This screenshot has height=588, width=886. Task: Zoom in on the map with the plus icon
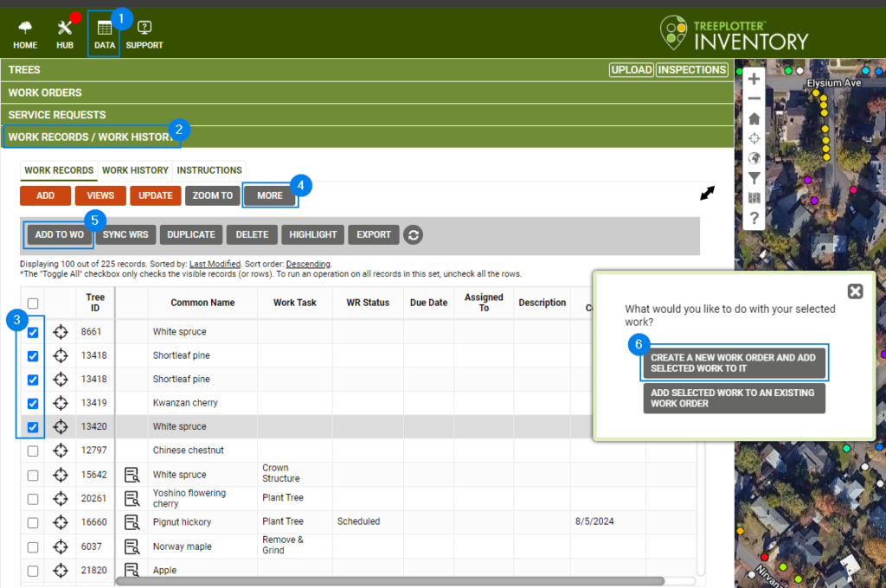click(753, 79)
